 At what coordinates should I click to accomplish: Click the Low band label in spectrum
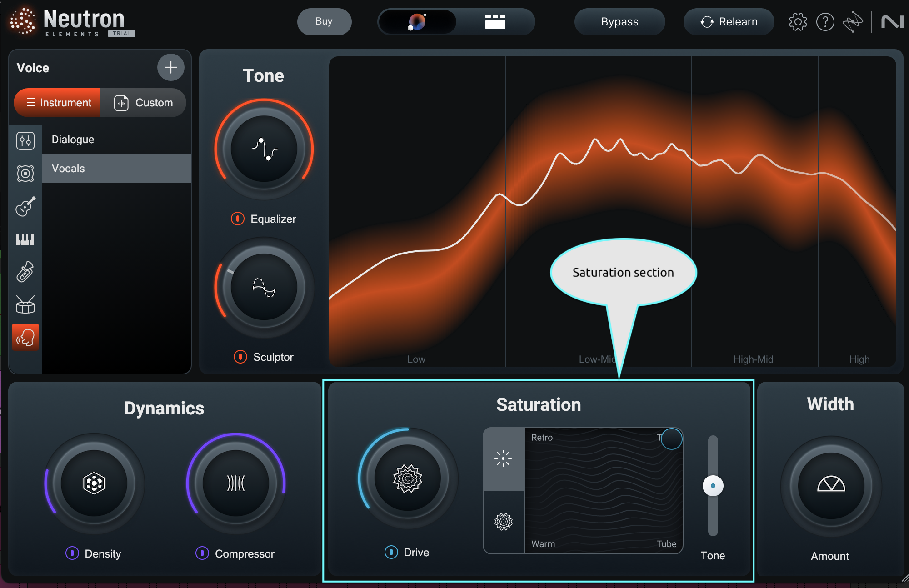[416, 359]
